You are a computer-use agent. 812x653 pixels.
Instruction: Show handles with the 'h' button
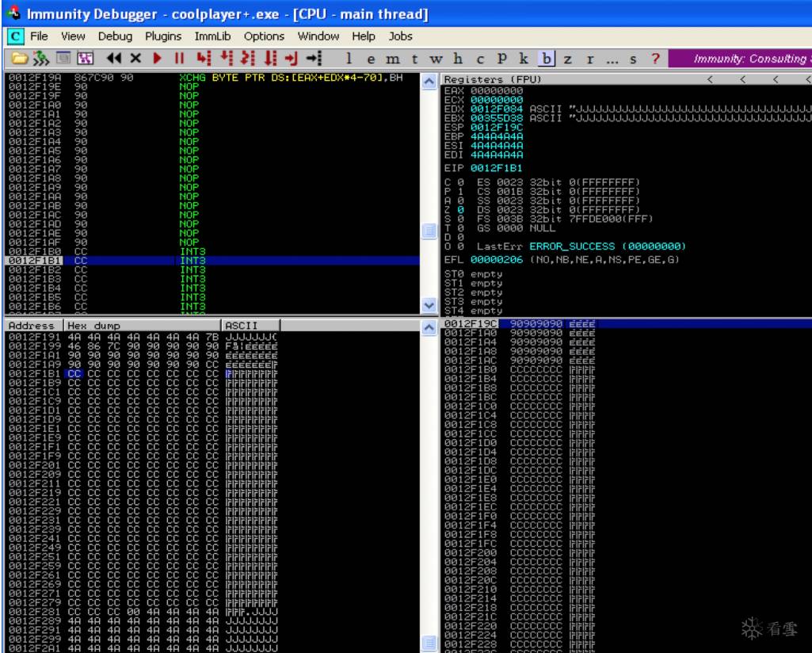coord(458,59)
